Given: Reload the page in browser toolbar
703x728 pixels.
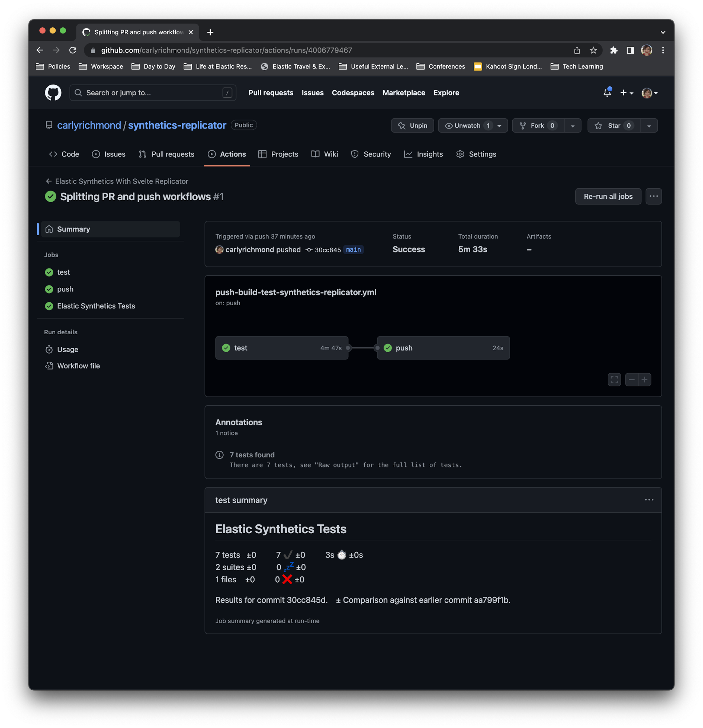Looking at the screenshot, I should tap(73, 50).
